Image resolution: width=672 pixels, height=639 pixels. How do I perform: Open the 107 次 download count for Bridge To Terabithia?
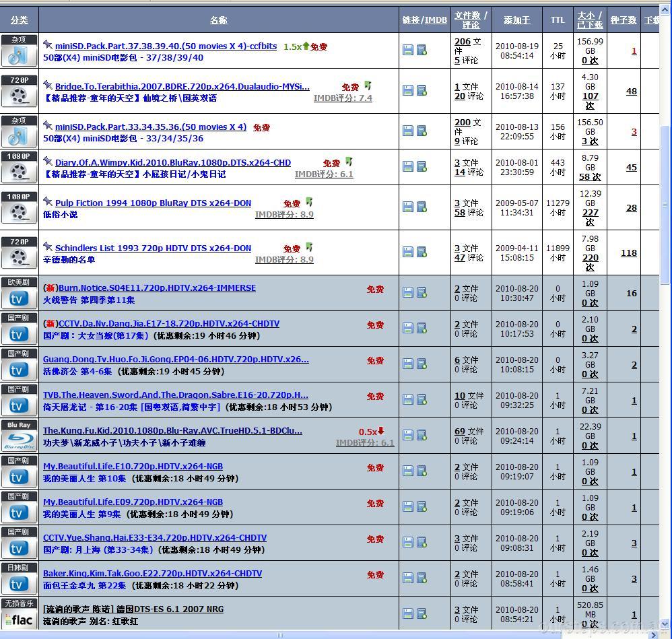(x=590, y=101)
